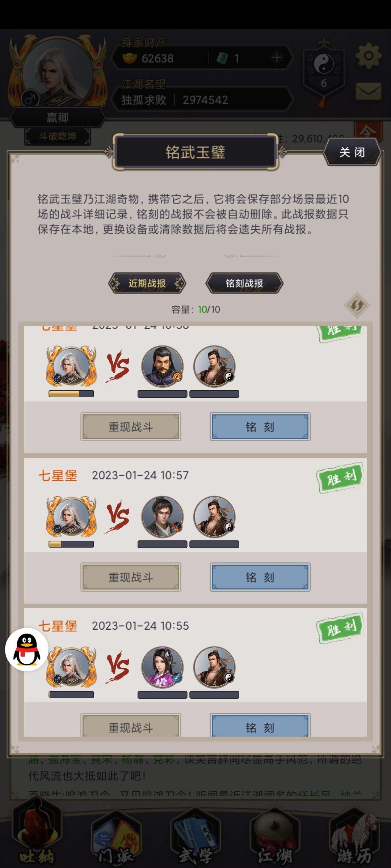
Task: Switch to the 铭刻战报 tab
Action: (244, 283)
